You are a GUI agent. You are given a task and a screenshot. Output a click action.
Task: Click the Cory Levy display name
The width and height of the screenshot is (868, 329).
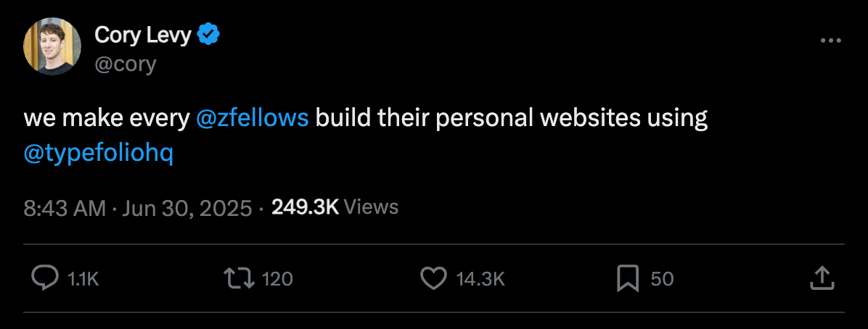pos(143,36)
